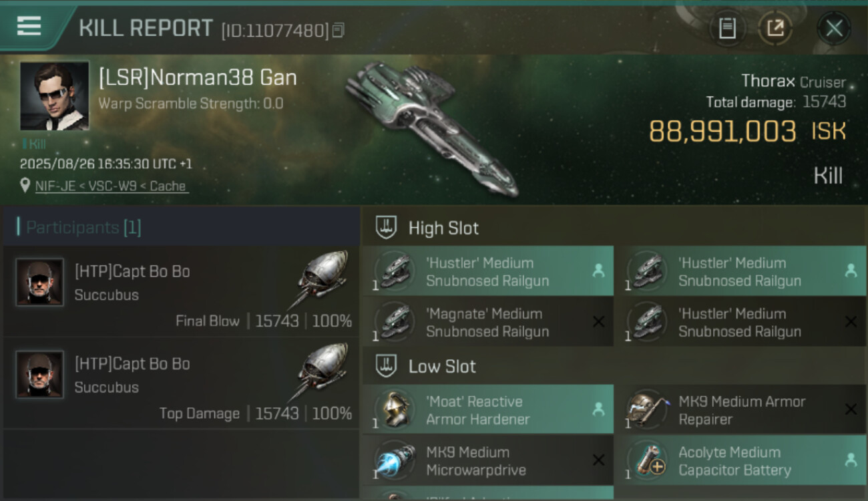This screenshot has width=868, height=501.
Task: Click the Thorax ship image
Action: (x=431, y=128)
